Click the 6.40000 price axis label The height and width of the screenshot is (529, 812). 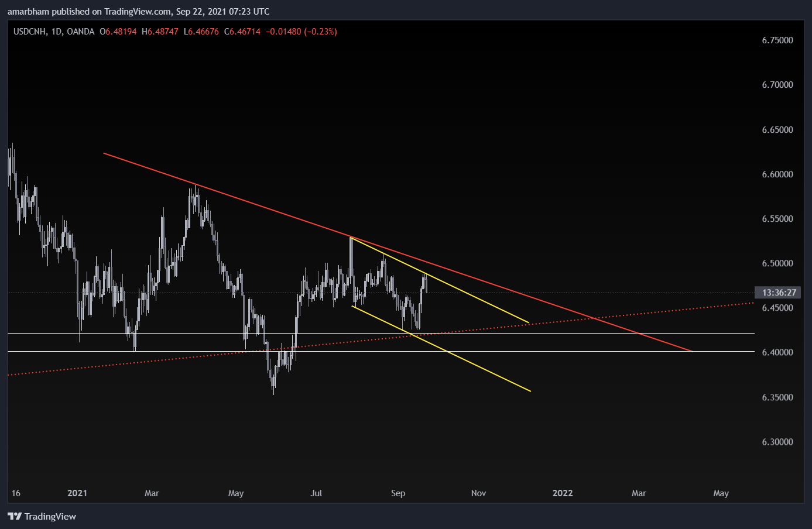(x=777, y=352)
